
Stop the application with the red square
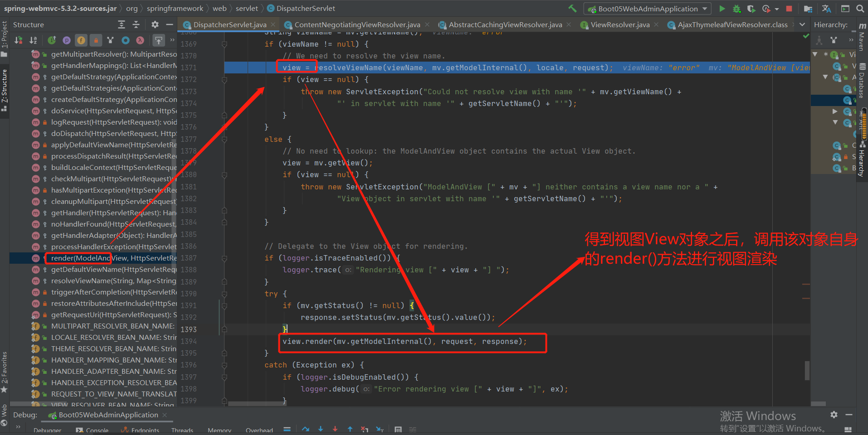[x=789, y=9]
